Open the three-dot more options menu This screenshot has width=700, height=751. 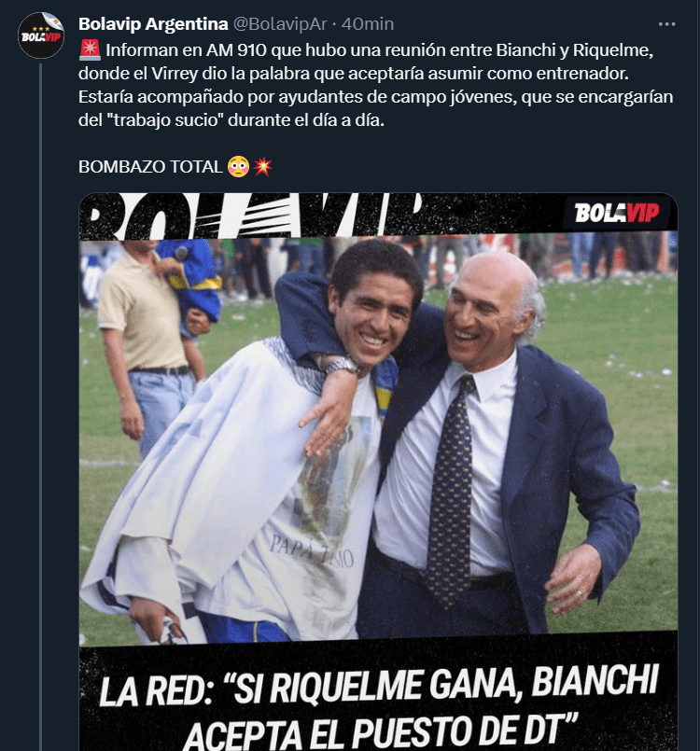click(x=666, y=24)
